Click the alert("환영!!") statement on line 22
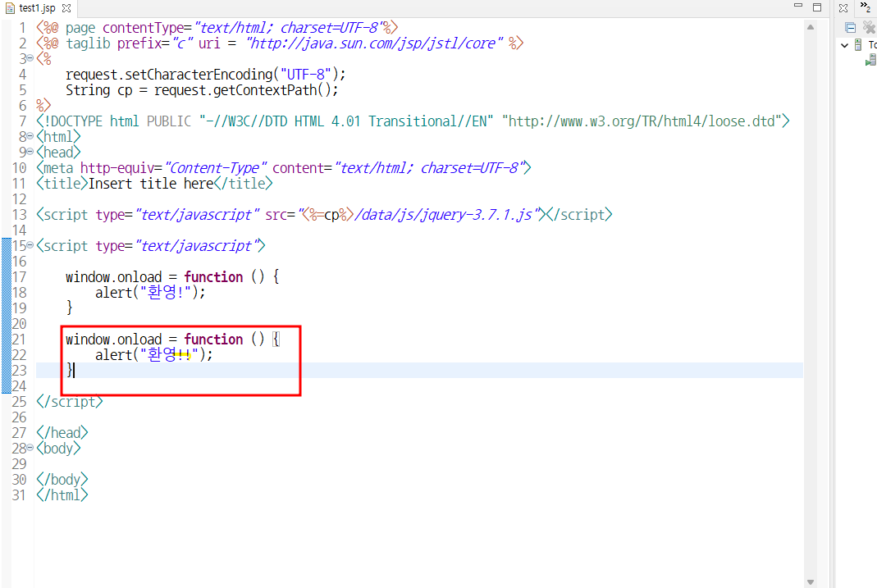 pyautogui.click(x=153, y=355)
